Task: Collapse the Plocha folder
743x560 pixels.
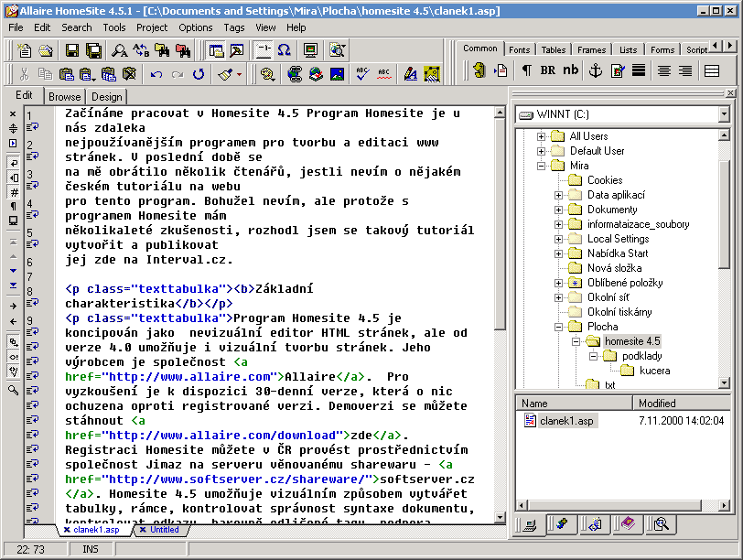Action: click(x=558, y=328)
